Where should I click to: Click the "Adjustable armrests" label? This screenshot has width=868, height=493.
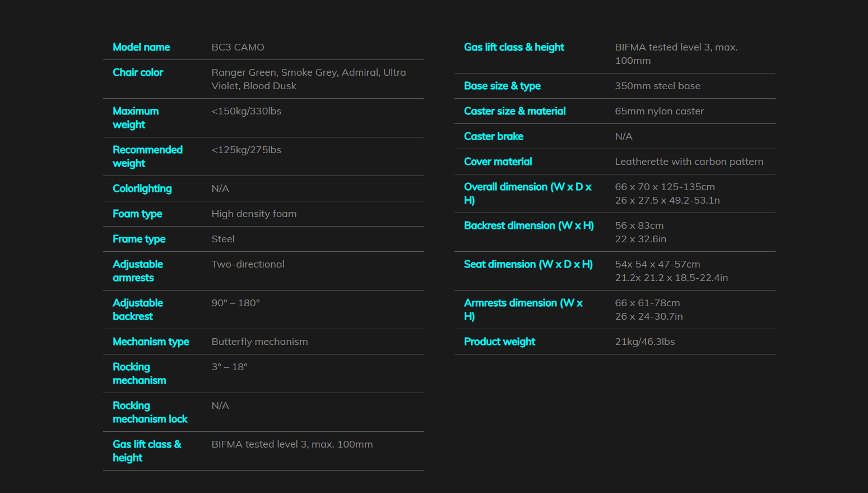[x=138, y=271]
